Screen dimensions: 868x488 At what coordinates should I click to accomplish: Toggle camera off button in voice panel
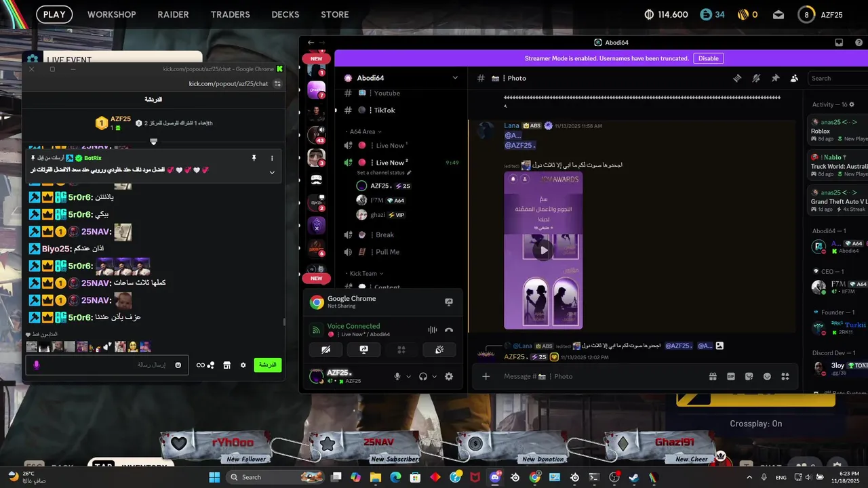326,350
